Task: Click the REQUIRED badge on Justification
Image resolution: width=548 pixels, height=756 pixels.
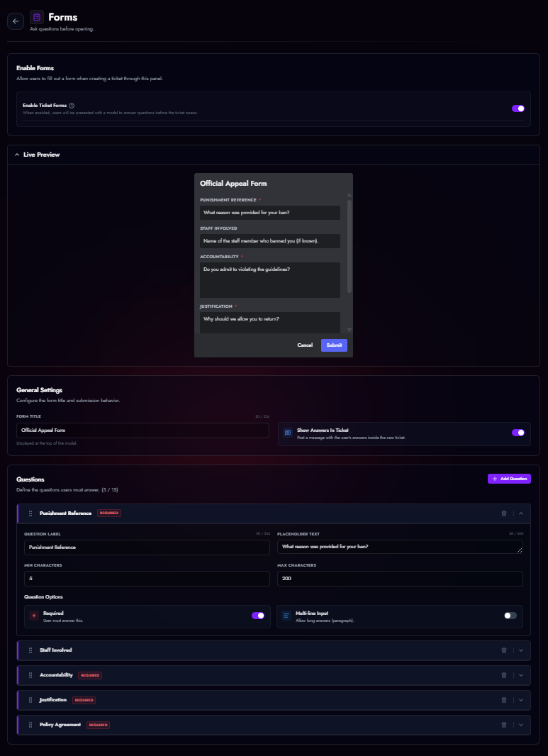Action: [84, 700]
